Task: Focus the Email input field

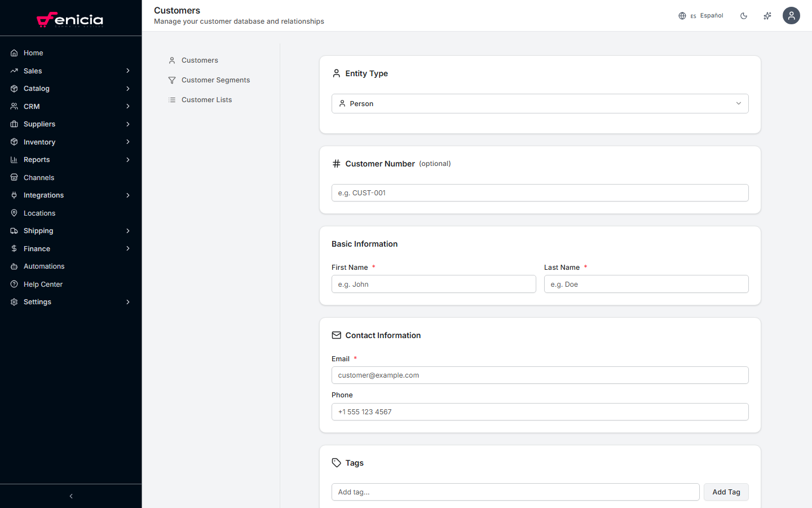Action: pos(540,375)
